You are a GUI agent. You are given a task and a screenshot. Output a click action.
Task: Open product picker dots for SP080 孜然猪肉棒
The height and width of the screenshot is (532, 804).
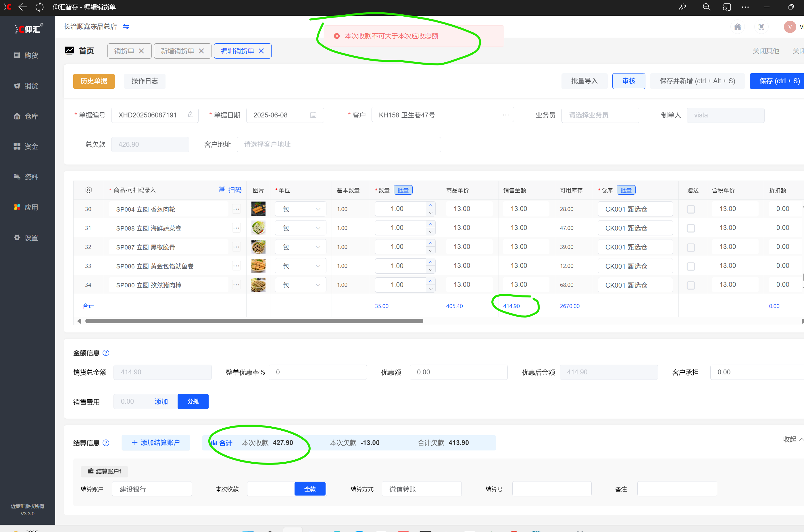click(236, 285)
